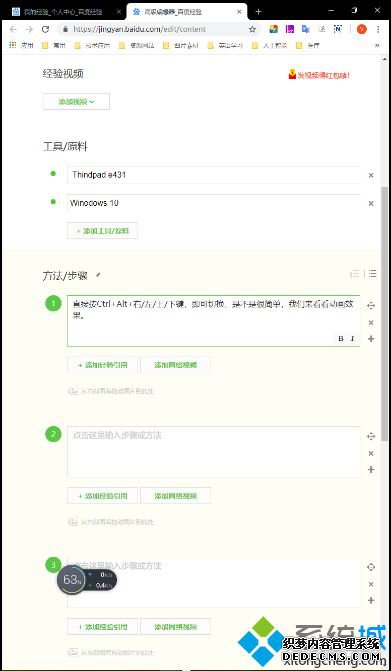The width and height of the screenshot is (391, 671).
Task: Toggle bold in step 1 editor
Action: click(341, 338)
